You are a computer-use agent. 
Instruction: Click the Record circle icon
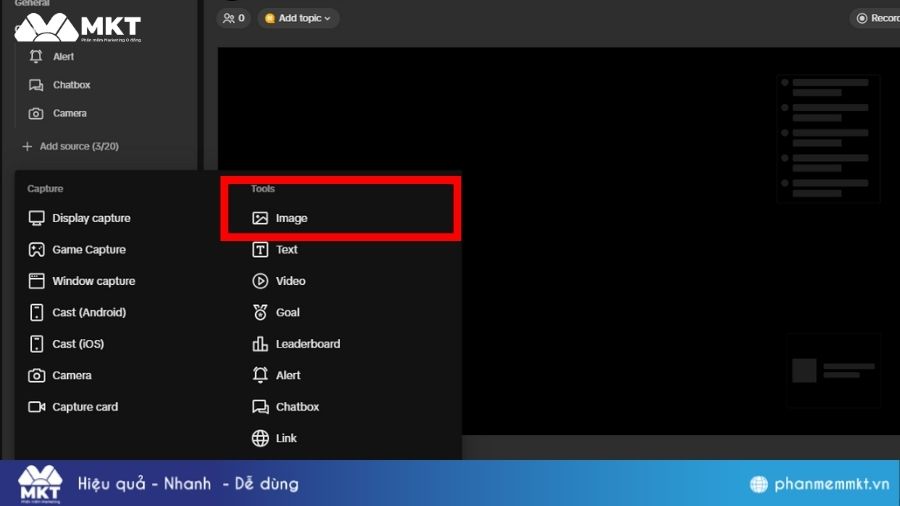(x=862, y=18)
